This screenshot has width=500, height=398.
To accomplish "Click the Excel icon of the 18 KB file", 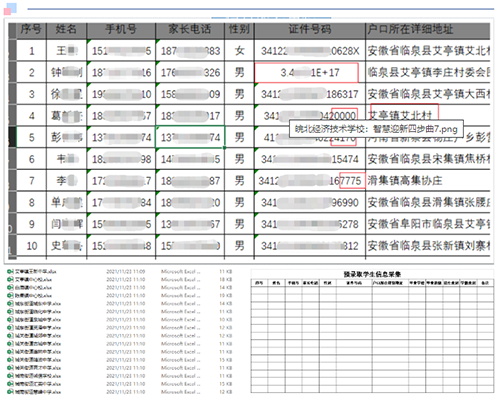I will [10, 280].
